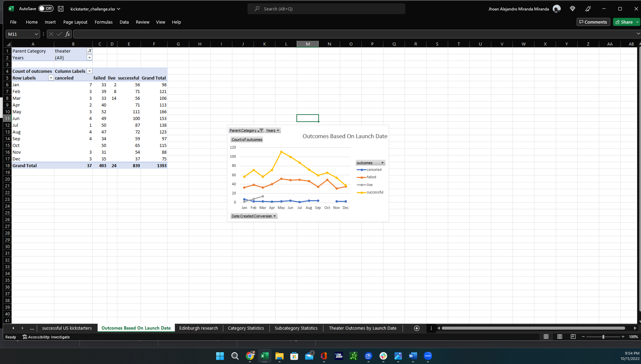Open the Parent Category filter on cell B1
The width and height of the screenshot is (641, 364).
tap(89, 51)
